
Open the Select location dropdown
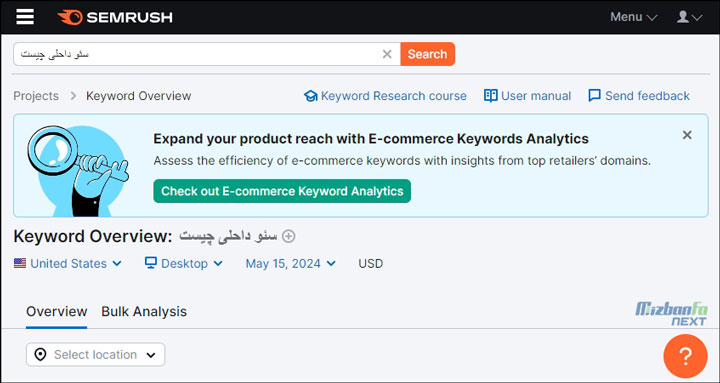pyautogui.click(x=96, y=355)
